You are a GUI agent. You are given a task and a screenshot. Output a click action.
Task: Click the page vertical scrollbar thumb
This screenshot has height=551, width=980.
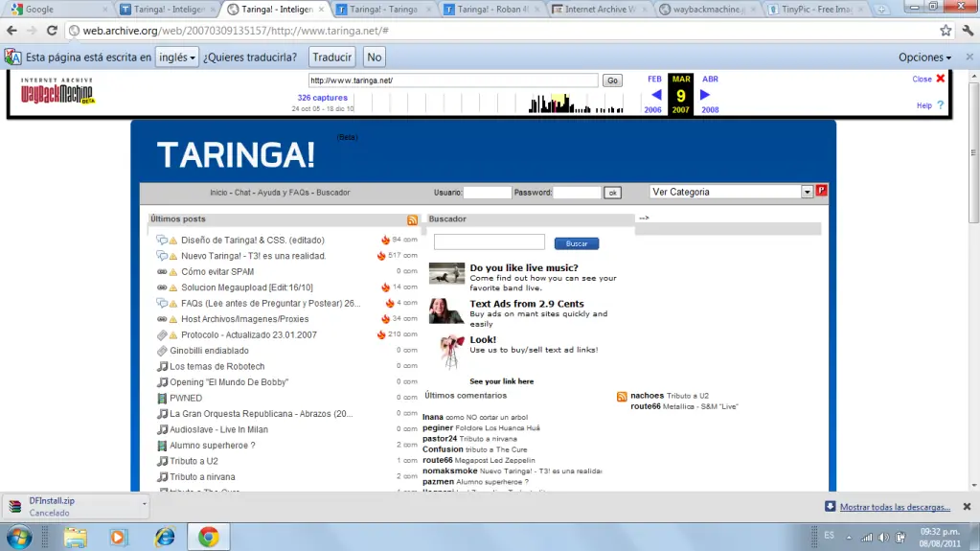coord(973,152)
